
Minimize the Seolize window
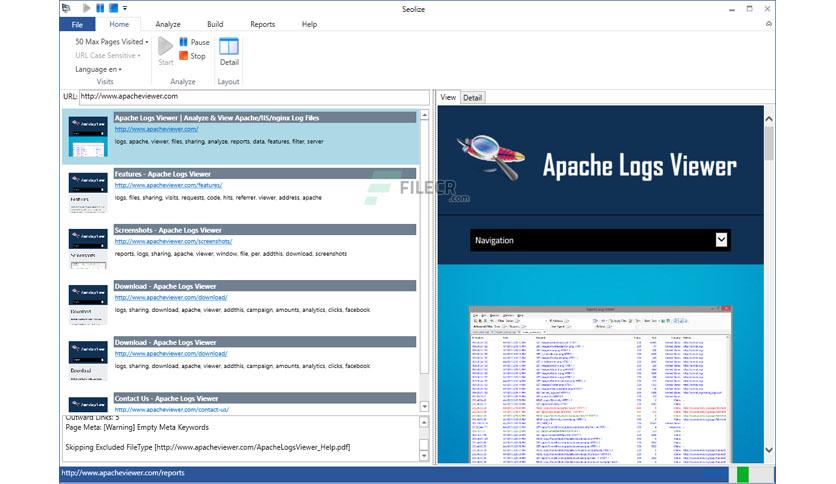coord(732,9)
